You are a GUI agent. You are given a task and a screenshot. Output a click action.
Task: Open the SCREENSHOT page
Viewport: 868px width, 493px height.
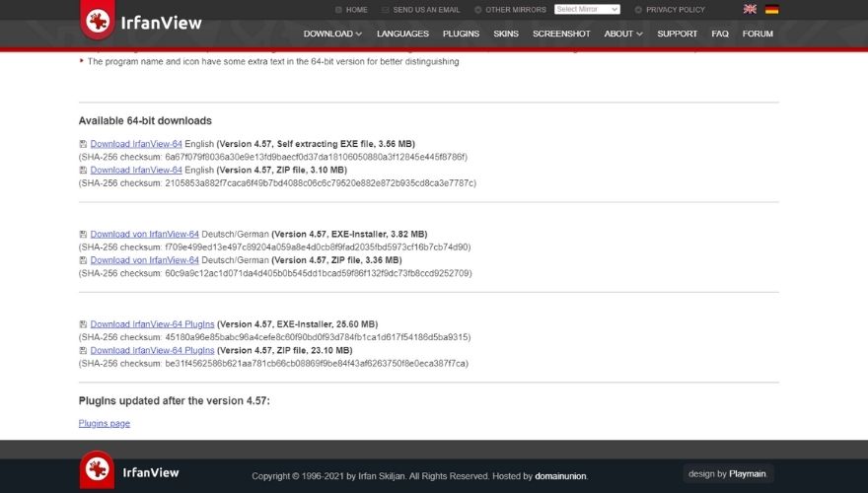561,34
